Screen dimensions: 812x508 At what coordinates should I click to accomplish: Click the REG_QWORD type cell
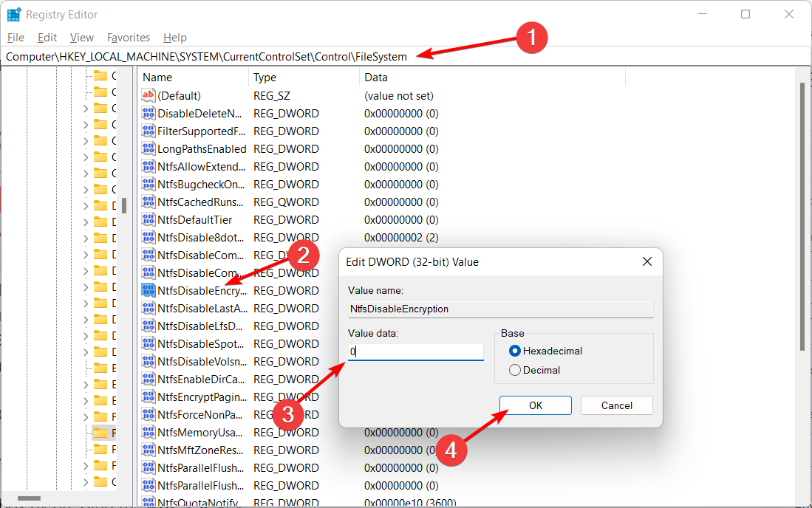[x=286, y=202]
